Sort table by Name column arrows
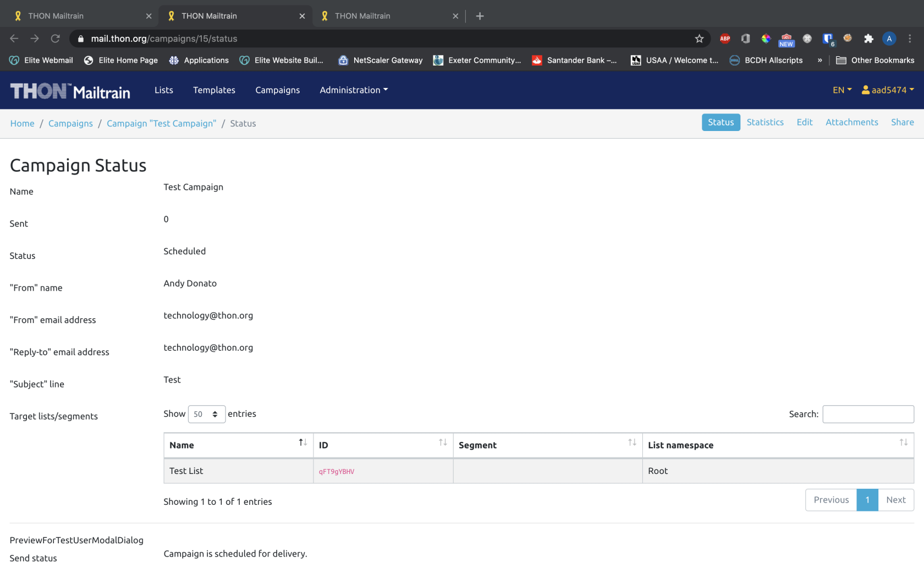The height and width of the screenshot is (578, 924). (x=302, y=443)
